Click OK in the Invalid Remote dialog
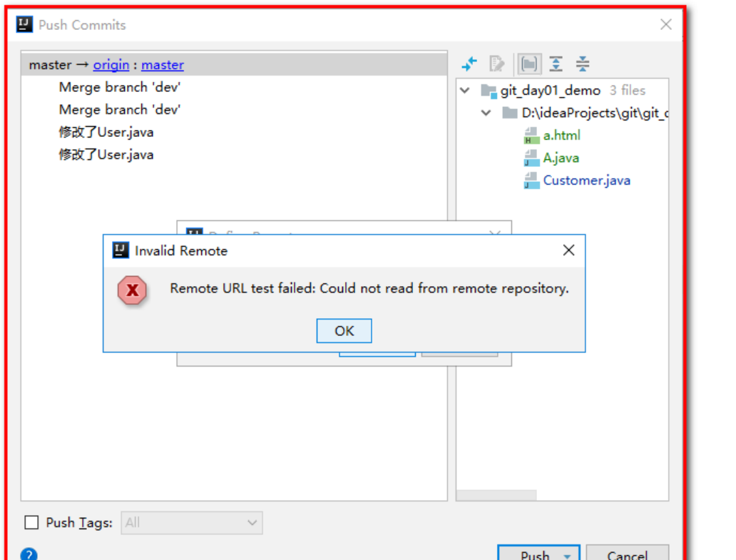 (x=344, y=331)
